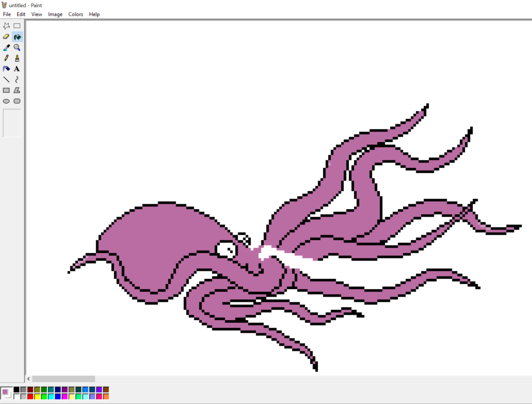
Task: Choose the black swatch in the palette
Action: coord(17,389)
